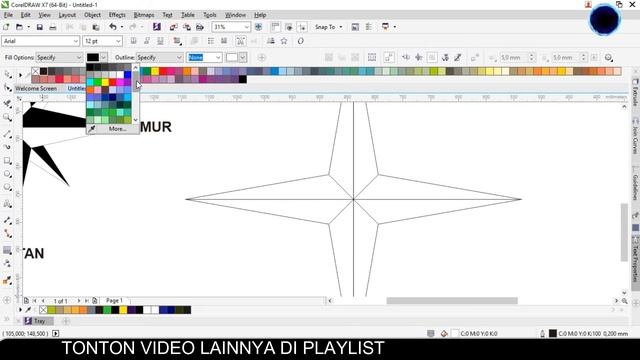Viewport: 640px width, 360px height.
Task: Click the Export icon
Action: coord(187,27)
